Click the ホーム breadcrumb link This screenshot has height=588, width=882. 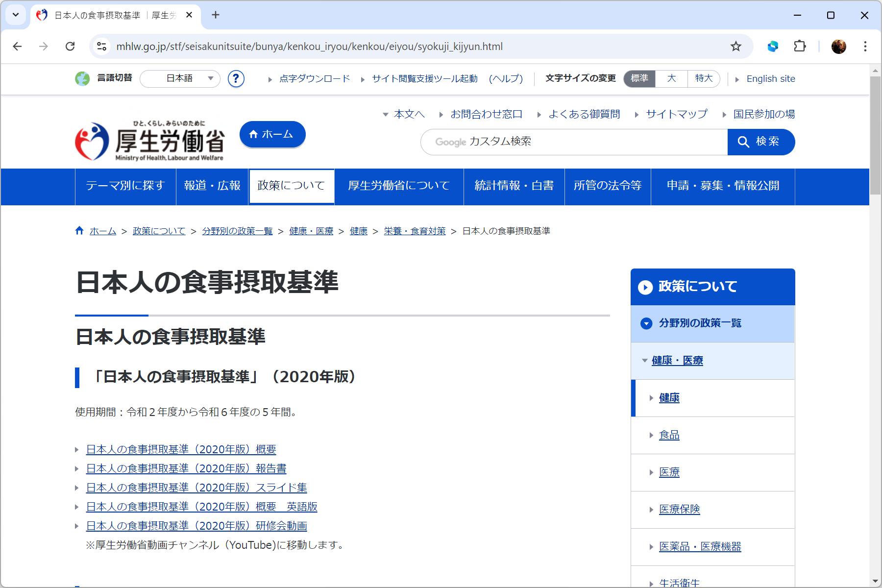tap(103, 231)
